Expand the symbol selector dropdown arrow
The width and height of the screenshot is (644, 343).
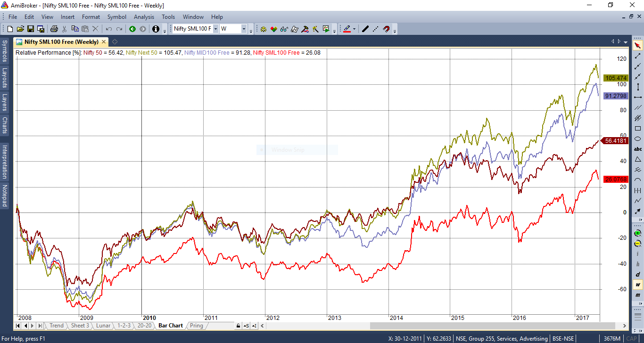click(215, 29)
